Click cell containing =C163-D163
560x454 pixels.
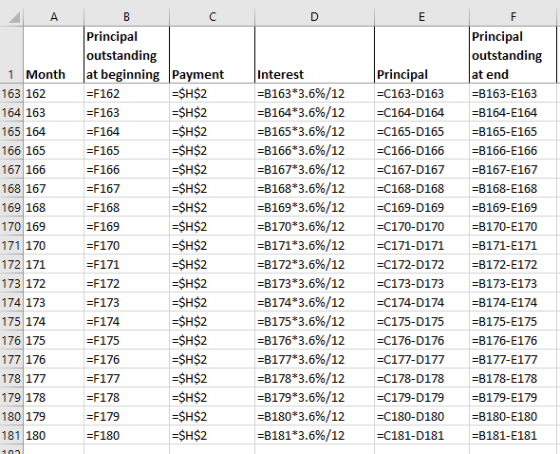422,94
